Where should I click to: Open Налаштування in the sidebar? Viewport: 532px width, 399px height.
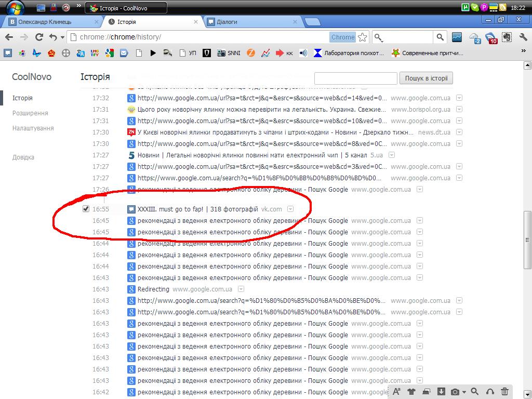tap(33, 128)
